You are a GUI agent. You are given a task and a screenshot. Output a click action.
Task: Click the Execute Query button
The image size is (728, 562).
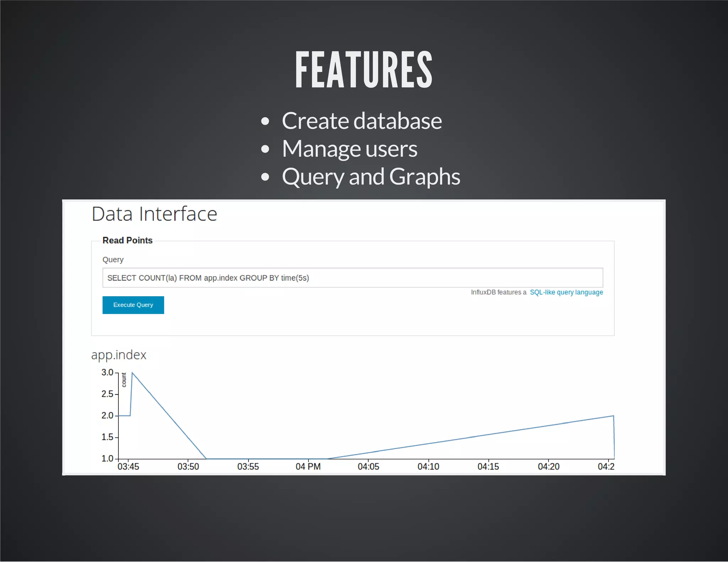click(133, 305)
